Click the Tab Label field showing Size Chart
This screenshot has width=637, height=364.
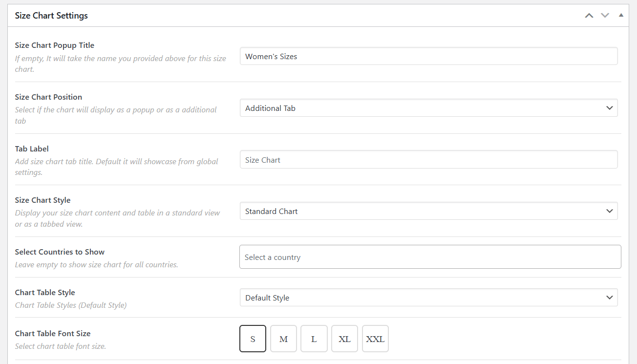tap(428, 159)
